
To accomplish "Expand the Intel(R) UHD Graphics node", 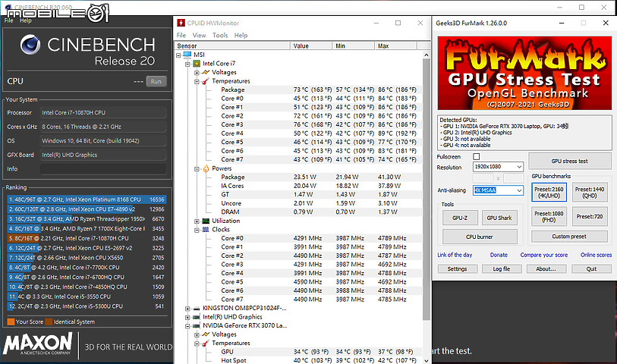I will (x=187, y=317).
